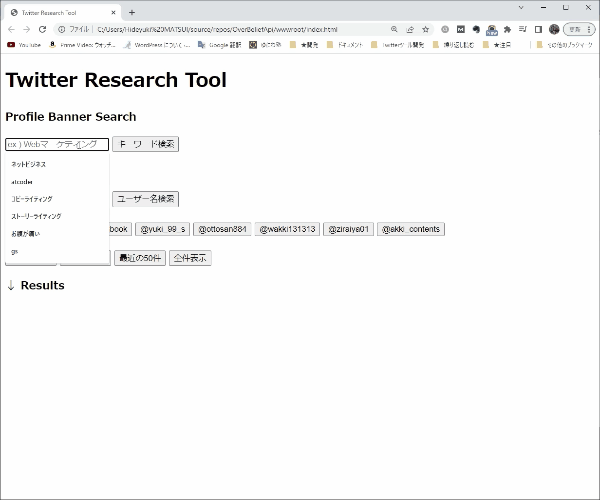Click the @yuki_99_s user button
600x500 pixels.
point(162,229)
